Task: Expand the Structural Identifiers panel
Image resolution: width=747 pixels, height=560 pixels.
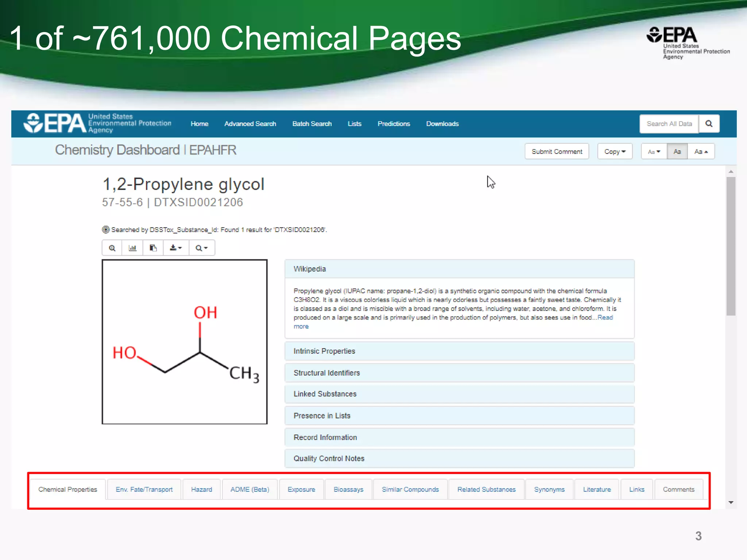Action: coord(460,373)
